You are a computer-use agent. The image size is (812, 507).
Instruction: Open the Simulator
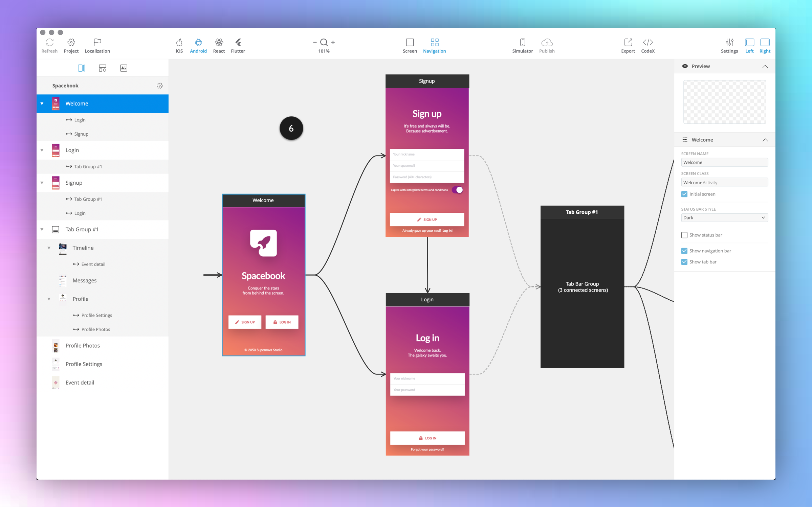(x=522, y=43)
